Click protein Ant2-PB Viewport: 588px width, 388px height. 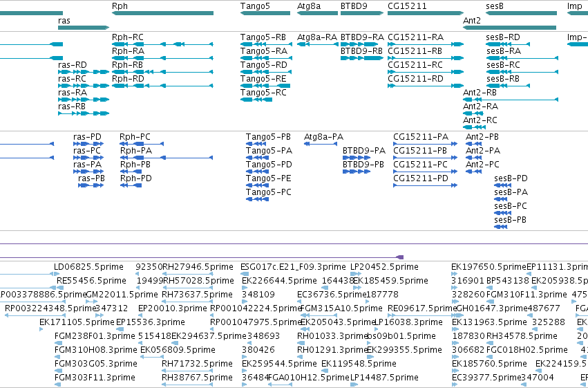(x=473, y=144)
